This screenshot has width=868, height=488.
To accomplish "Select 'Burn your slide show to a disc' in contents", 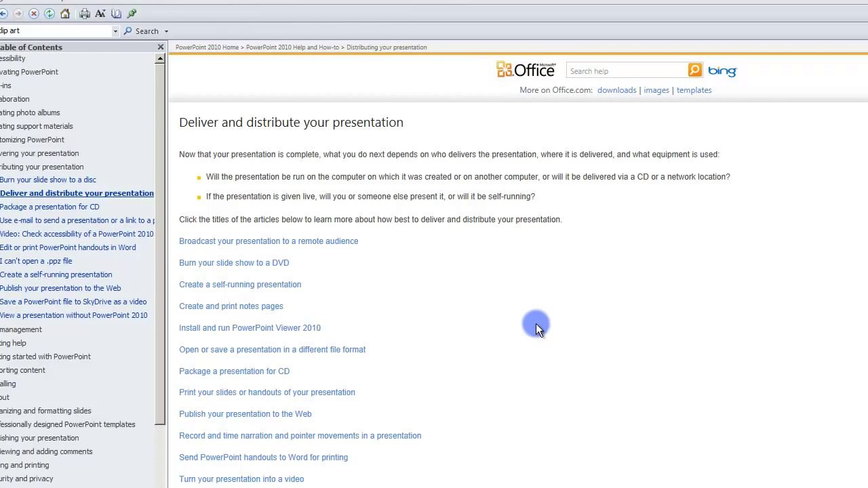I will pyautogui.click(x=48, y=180).
